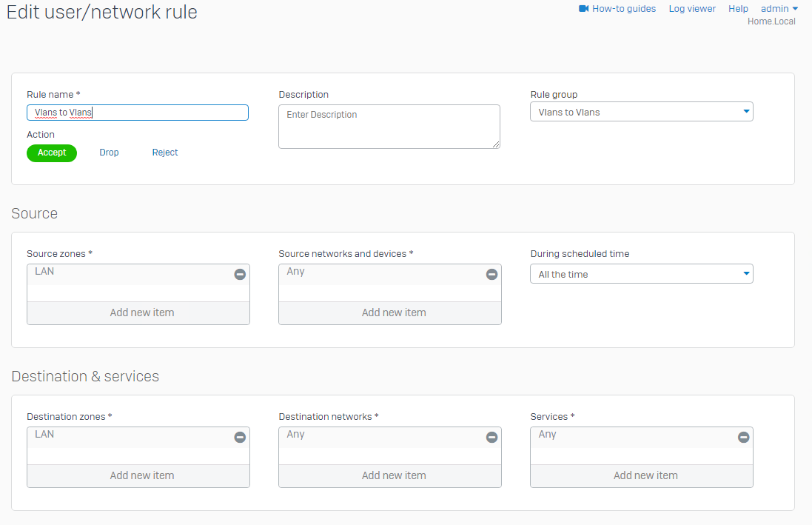Open the admin user menu
812x525 pixels.
[x=779, y=9]
